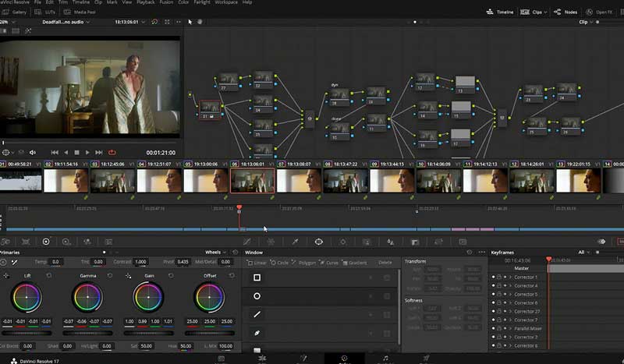
Task: Mute the viewer audio speaker icon
Action: [x=33, y=152]
